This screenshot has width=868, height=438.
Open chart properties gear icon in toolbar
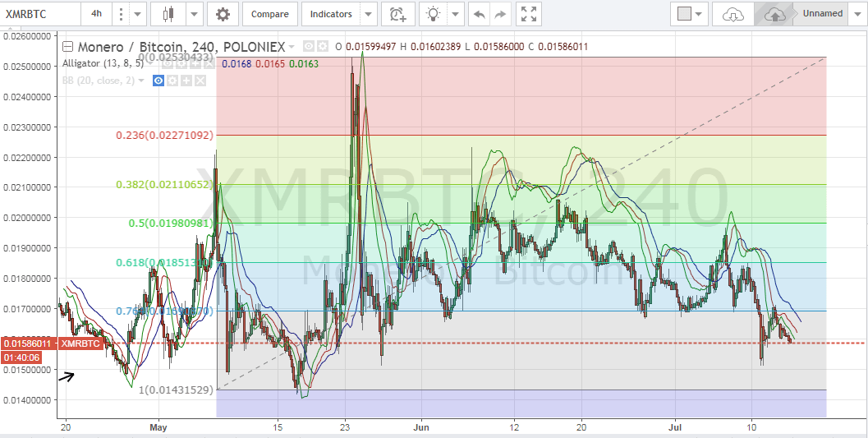click(223, 15)
